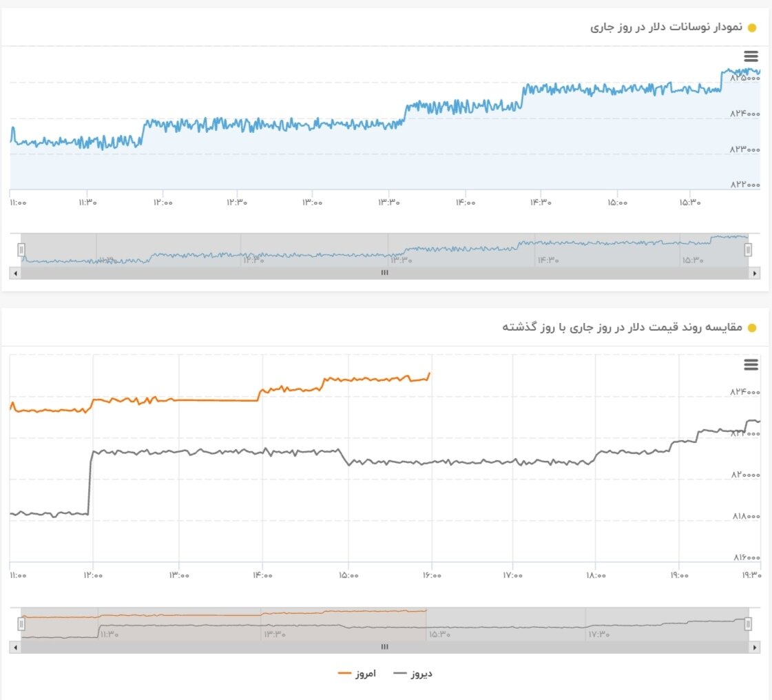The width and height of the screenshot is (772, 700).
Task: Click the title مقایسه روند قیمت دلار
Action: pos(623,327)
